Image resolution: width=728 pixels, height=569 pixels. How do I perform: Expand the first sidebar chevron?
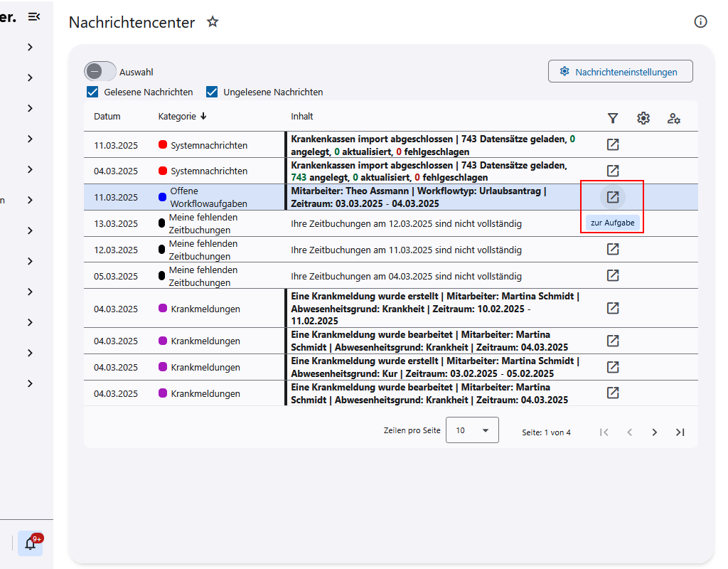[x=30, y=47]
